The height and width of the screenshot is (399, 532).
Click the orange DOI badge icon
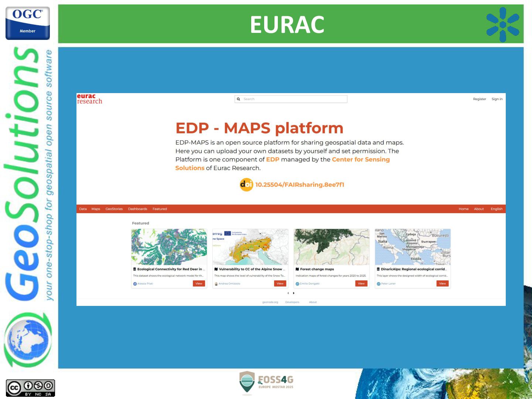pos(246,184)
